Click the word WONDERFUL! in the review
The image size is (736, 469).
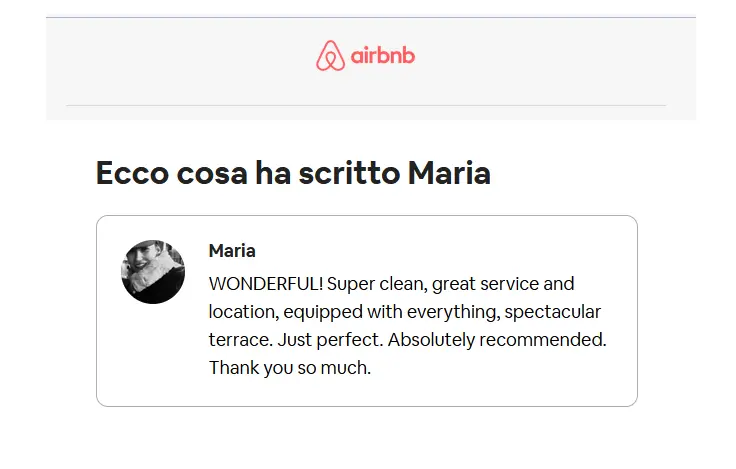[266, 284]
